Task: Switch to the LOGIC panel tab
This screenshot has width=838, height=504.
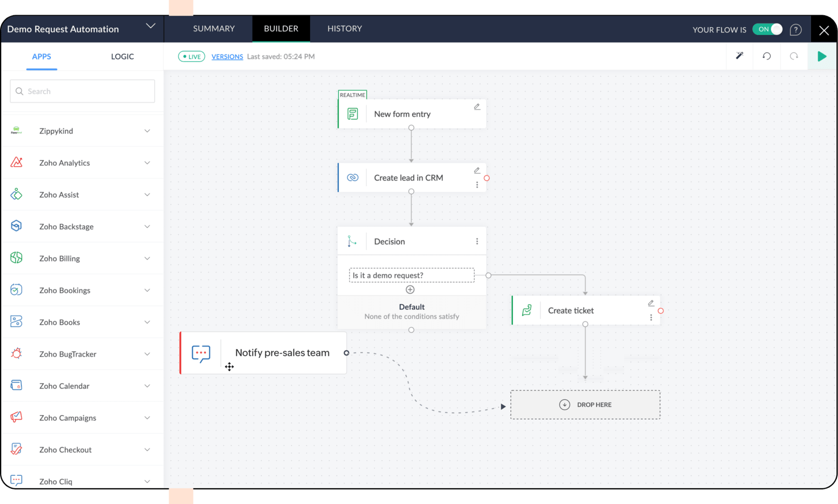Action: click(122, 57)
